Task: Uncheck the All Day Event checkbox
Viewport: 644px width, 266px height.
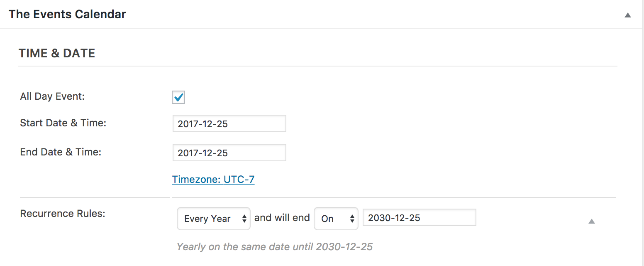Action: [x=178, y=97]
